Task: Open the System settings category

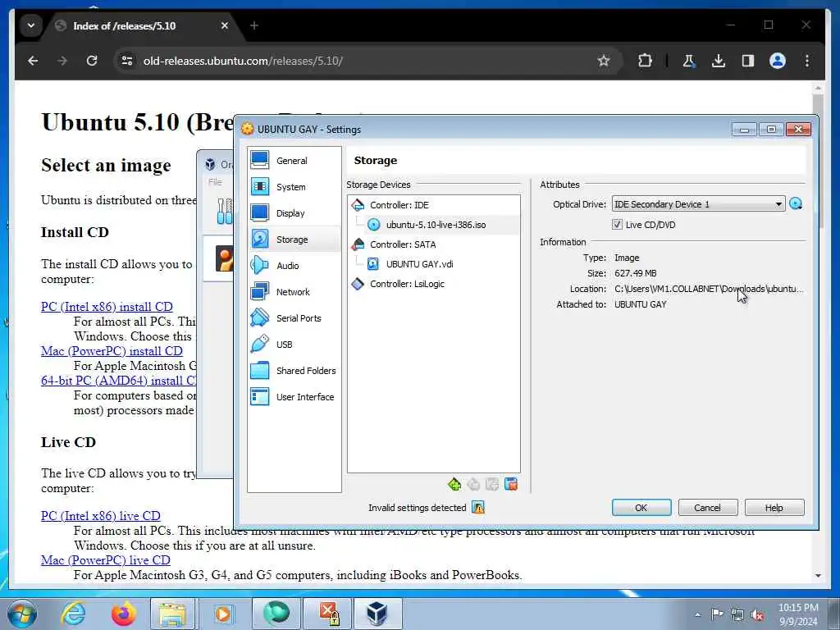Action: click(x=294, y=186)
